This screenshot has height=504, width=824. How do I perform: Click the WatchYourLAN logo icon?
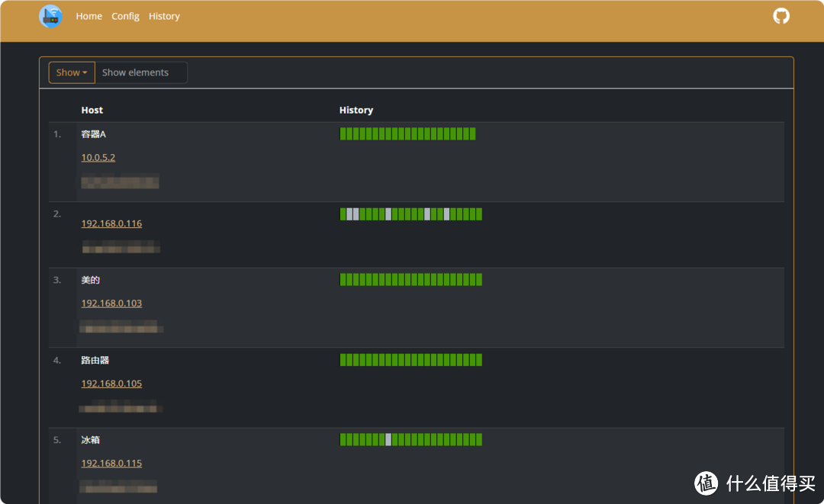point(51,16)
